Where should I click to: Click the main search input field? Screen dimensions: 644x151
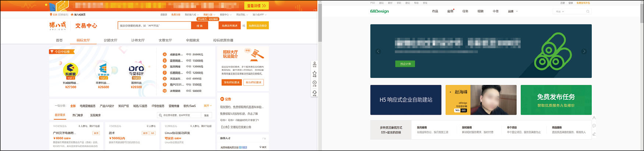tap(155, 26)
